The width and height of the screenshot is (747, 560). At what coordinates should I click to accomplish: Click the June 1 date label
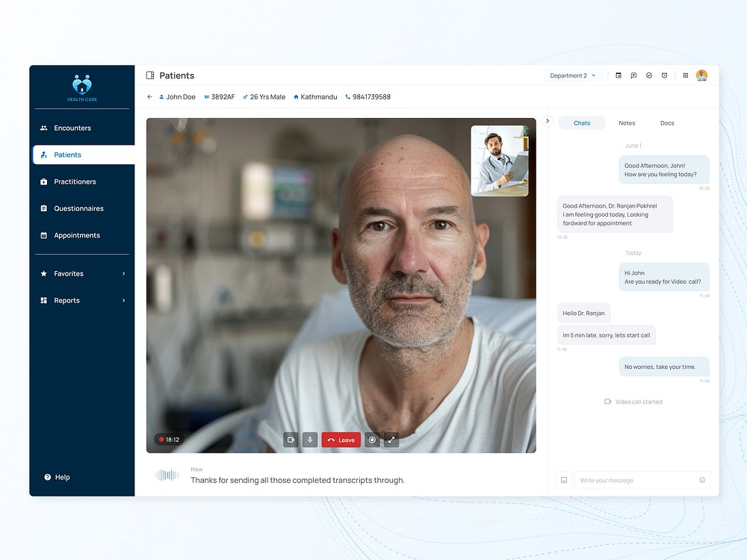pyautogui.click(x=633, y=146)
